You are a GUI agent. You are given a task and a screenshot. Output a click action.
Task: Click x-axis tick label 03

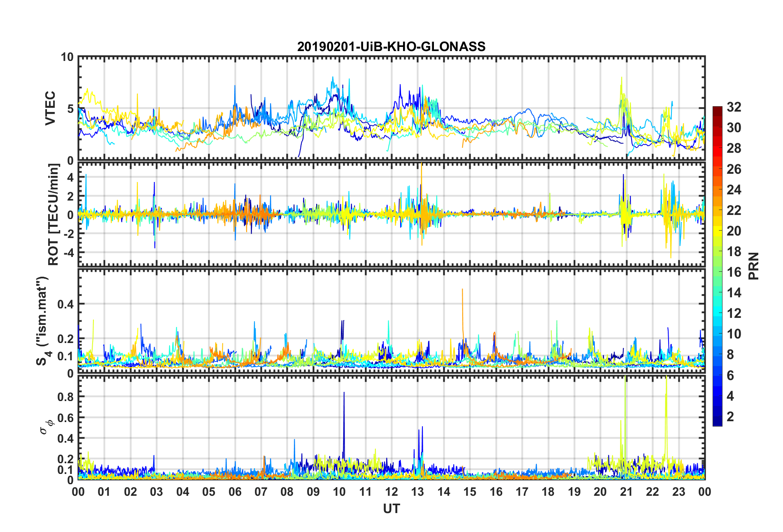coord(156,492)
